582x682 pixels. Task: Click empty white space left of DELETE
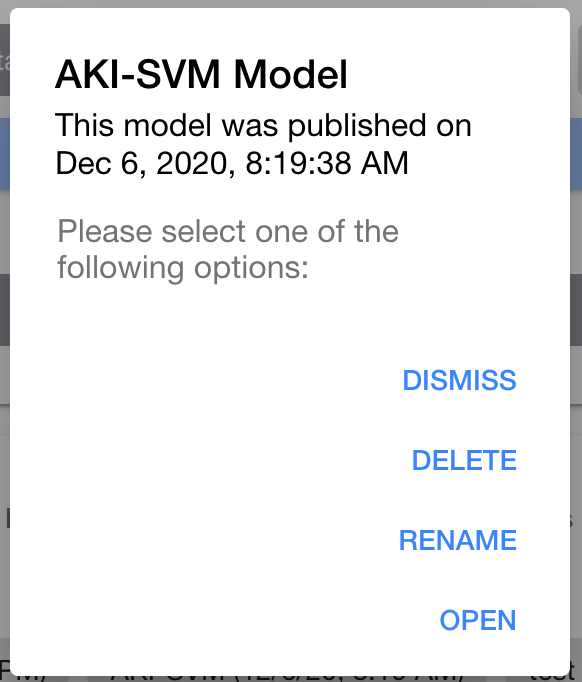tap(209, 460)
